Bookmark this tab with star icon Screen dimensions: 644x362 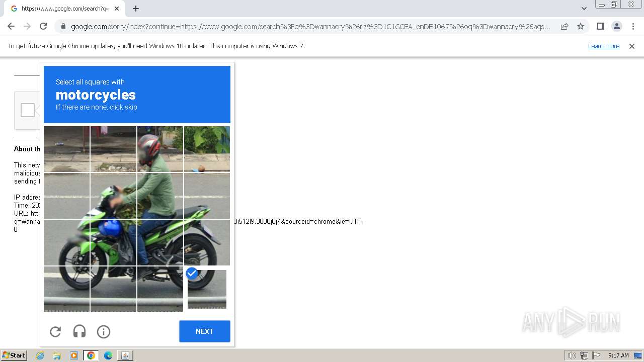581,26
